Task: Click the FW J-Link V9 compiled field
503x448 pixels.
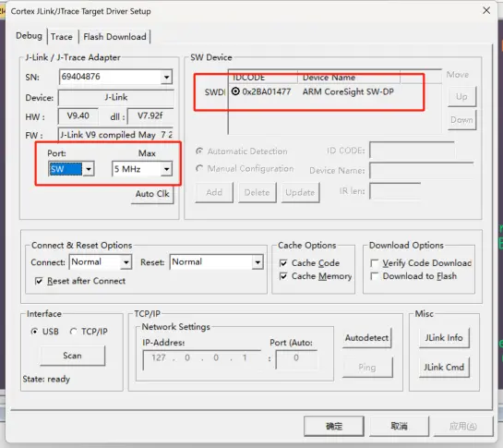Action: tap(115, 135)
